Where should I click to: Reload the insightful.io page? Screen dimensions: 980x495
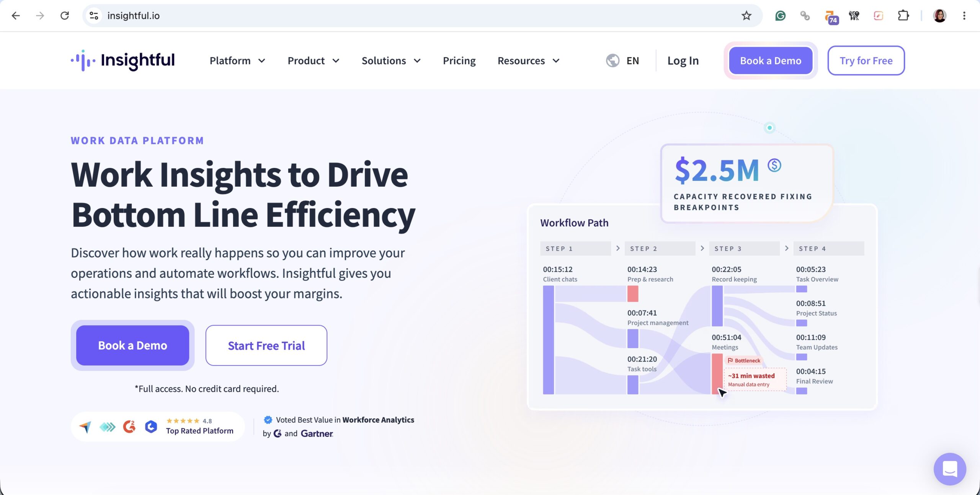click(65, 16)
